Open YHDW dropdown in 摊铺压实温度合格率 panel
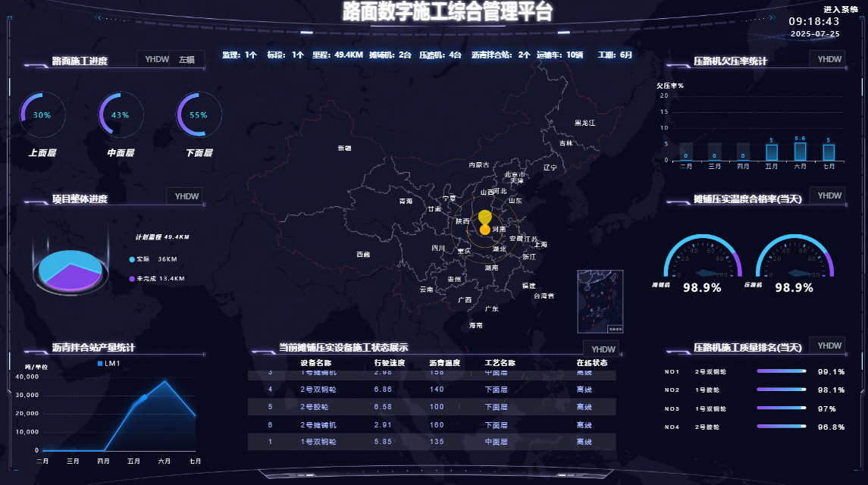This screenshot has height=485, width=868. (x=829, y=196)
